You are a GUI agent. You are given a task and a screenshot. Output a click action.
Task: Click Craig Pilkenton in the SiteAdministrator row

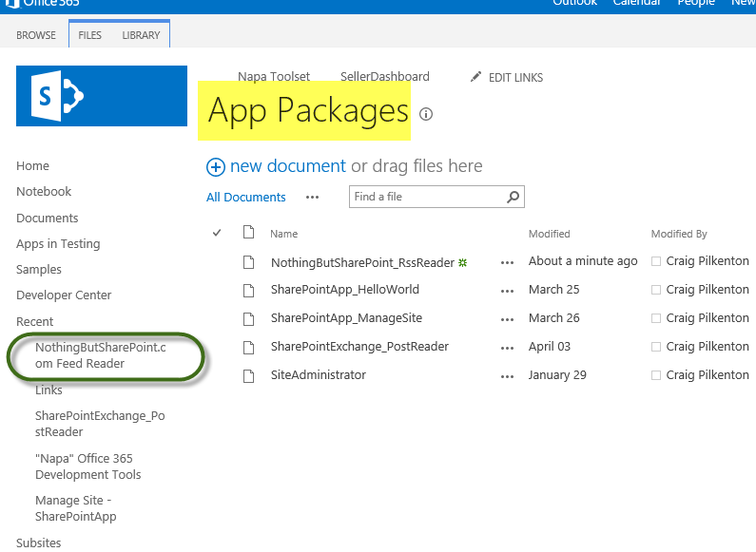tap(708, 374)
